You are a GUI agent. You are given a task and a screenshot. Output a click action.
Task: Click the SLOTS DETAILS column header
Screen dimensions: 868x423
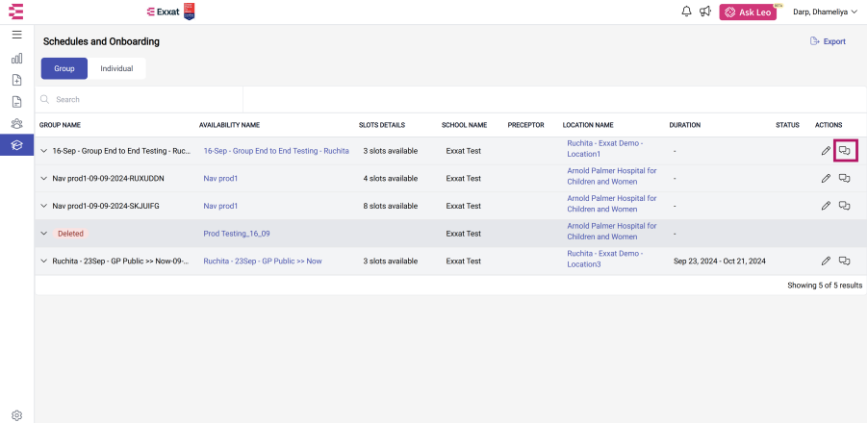click(x=382, y=125)
